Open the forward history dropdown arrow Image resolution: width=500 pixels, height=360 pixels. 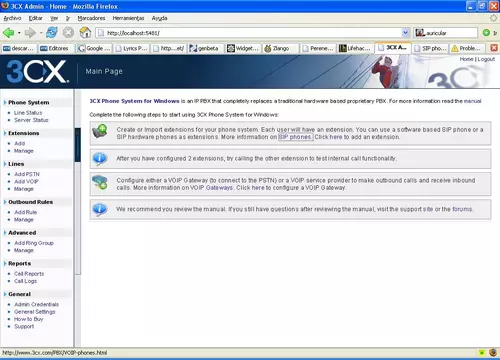(x=41, y=33)
